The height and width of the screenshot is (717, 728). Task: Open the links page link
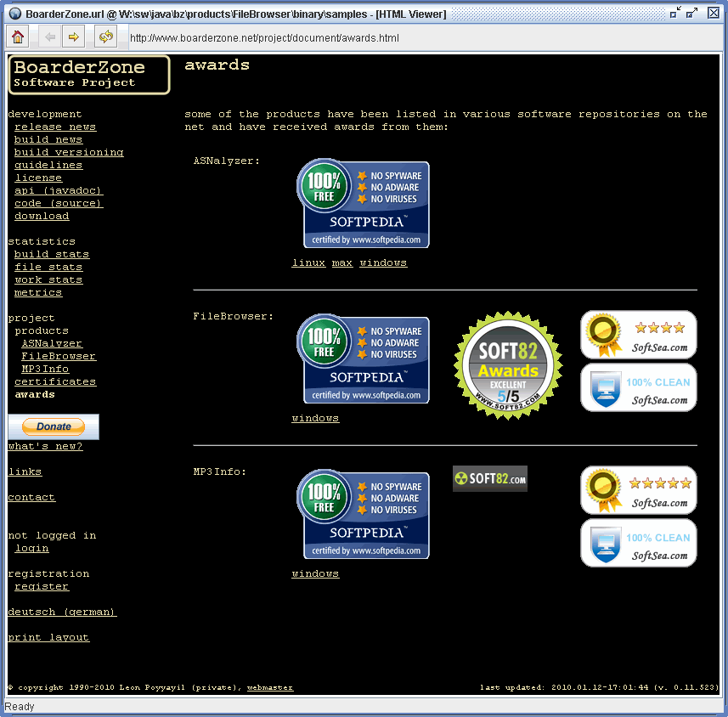25,471
